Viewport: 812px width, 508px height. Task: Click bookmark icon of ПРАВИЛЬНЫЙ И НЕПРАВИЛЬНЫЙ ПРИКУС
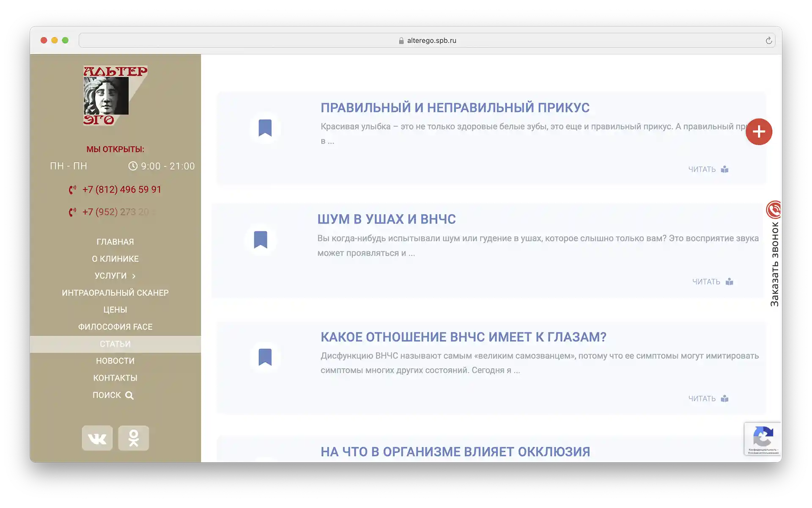pos(265,128)
